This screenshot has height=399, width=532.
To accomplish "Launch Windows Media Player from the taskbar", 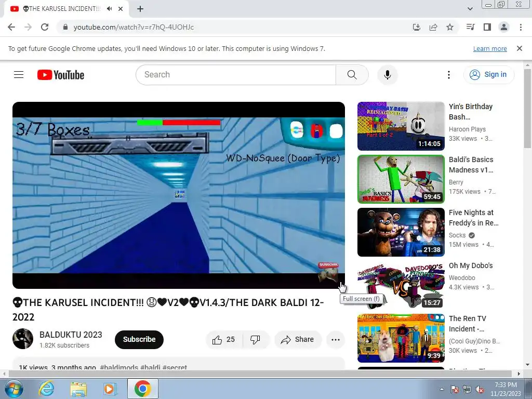I will pos(110,389).
